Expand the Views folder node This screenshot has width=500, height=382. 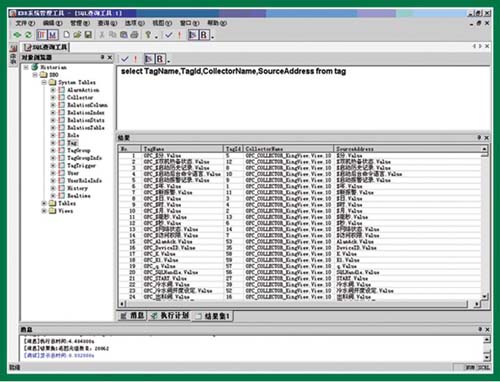[x=44, y=211]
